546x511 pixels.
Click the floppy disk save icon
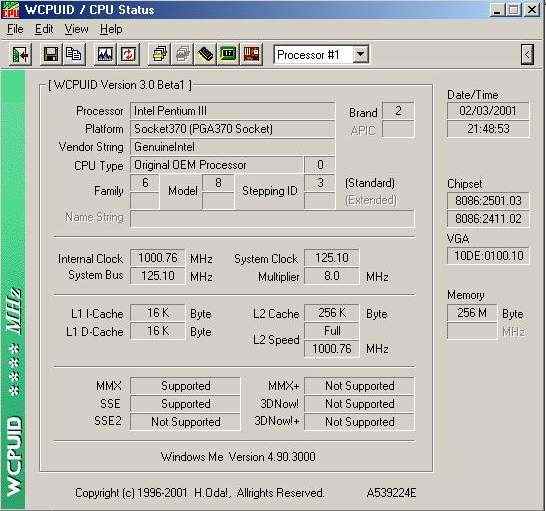(x=51, y=54)
